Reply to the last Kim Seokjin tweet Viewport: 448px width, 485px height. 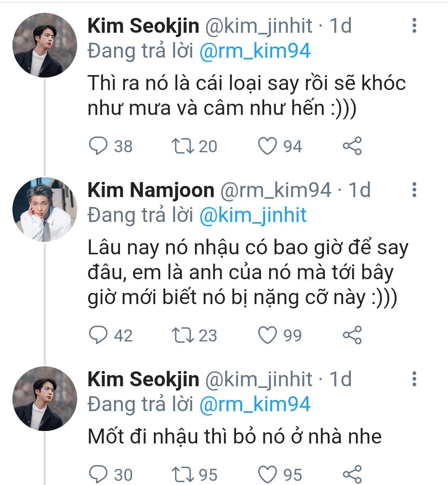click(x=99, y=475)
